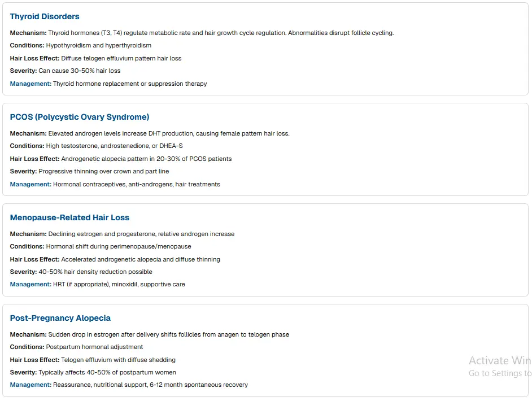Image resolution: width=532 pixels, height=401 pixels.
Task: Select the Menopause-Related Hair Loss heading
Action: pos(69,218)
